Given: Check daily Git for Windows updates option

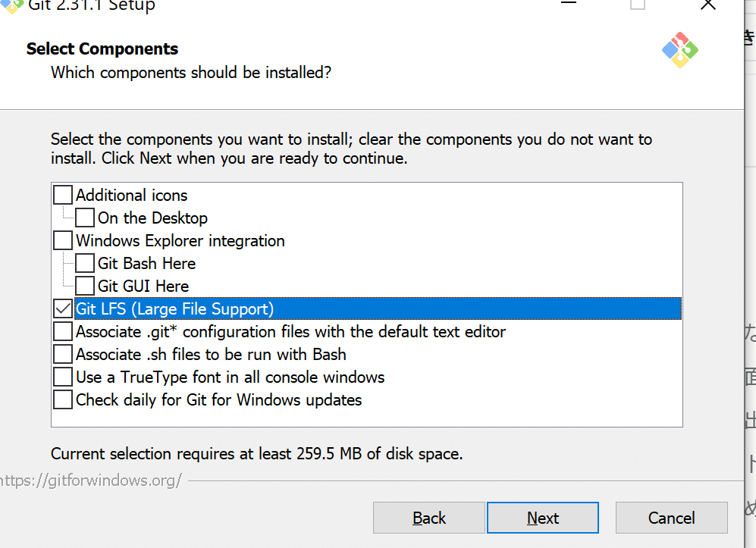Looking at the screenshot, I should pyautogui.click(x=63, y=399).
